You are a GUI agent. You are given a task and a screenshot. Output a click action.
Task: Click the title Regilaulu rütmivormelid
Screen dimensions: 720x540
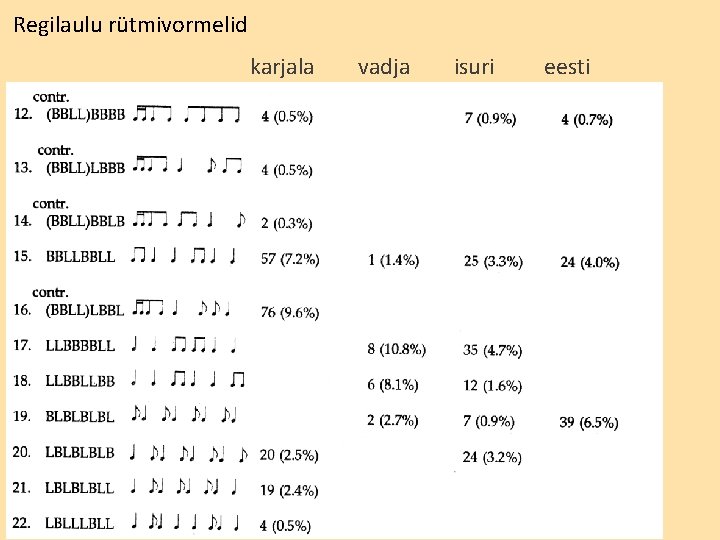pos(130,24)
